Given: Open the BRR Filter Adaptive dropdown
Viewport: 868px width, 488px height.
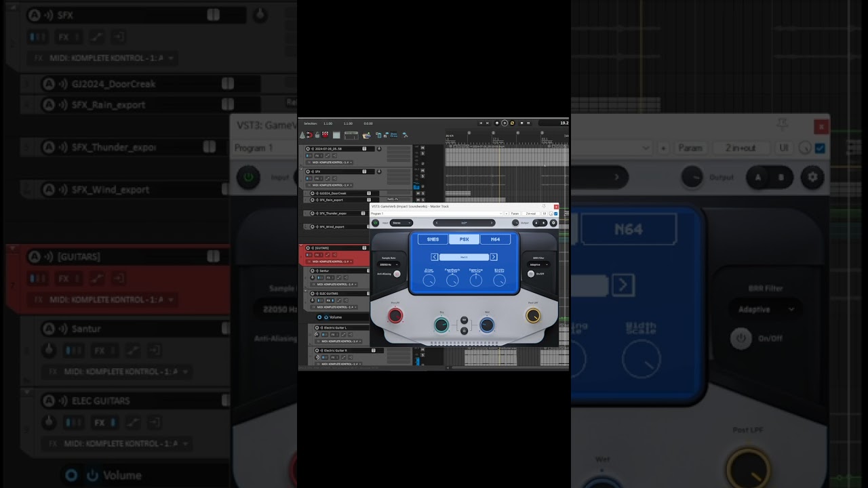Looking at the screenshot, I should pos(539,264).
